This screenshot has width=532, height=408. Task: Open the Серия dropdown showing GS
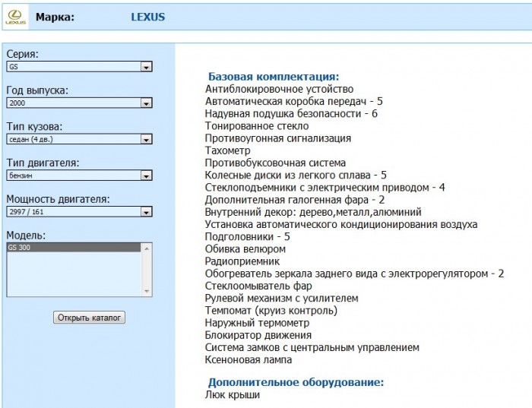point(79,66)
